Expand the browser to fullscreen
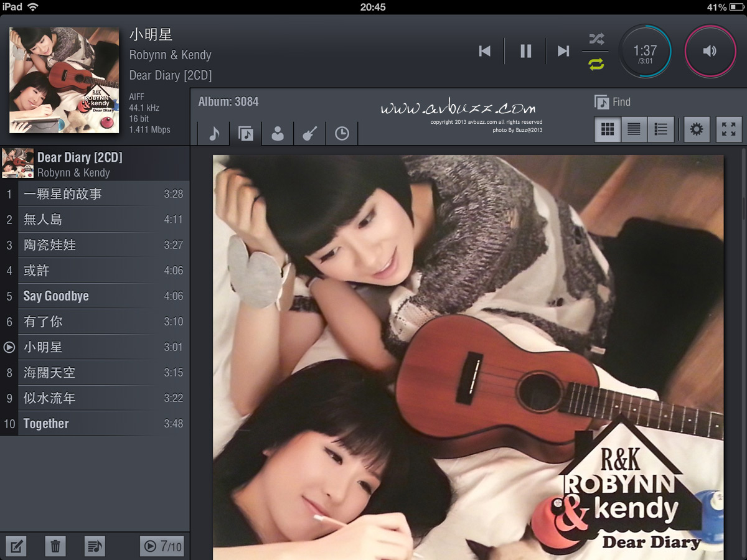 pyautogui.click(x=729, y=129)
